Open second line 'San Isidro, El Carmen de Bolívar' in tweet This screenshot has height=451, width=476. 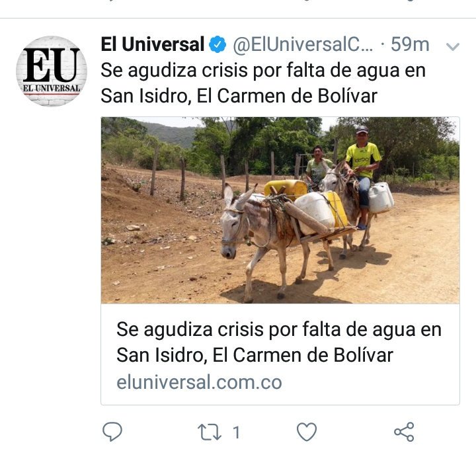(239, 96)
